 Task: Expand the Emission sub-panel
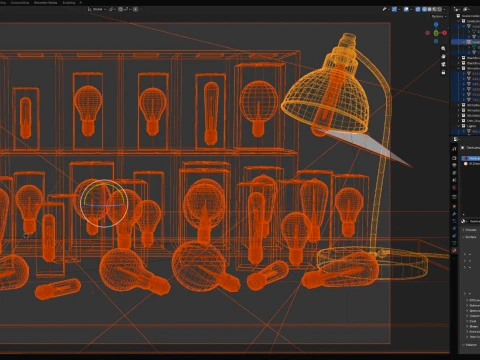(x=473, y=332)
